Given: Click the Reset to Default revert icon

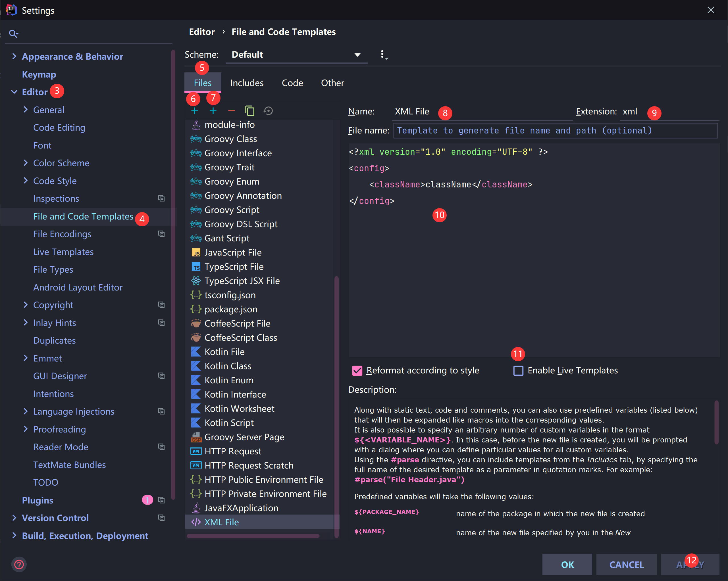Looking at the screenshot, I should (x=268, y=111).
